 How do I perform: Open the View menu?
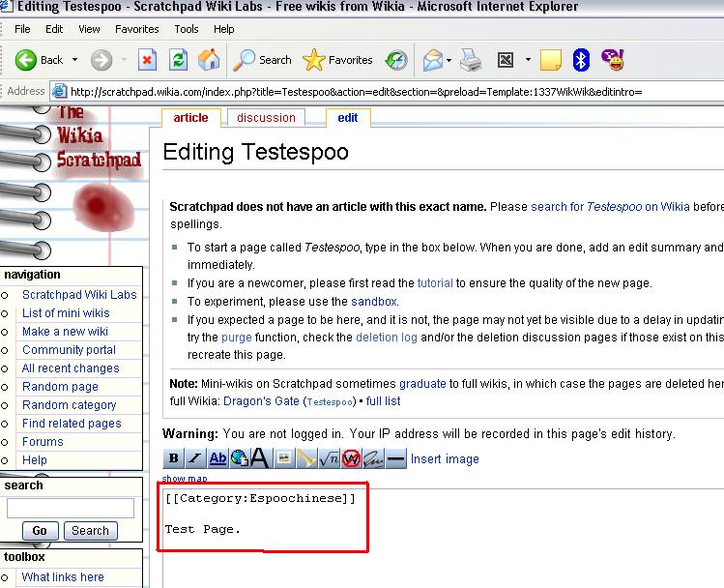click(89, 29)
